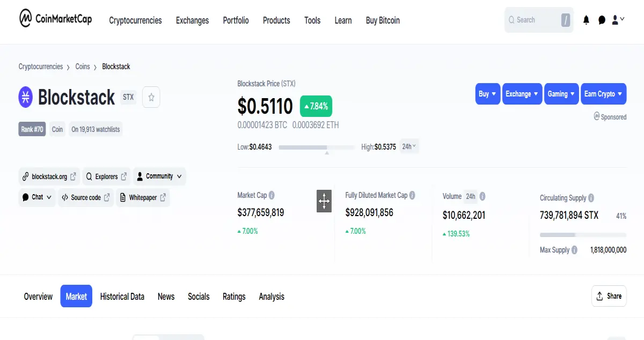Click the purple Blockstack coin logo
Screen dimensions: 644x340
[x=26, y=97]
